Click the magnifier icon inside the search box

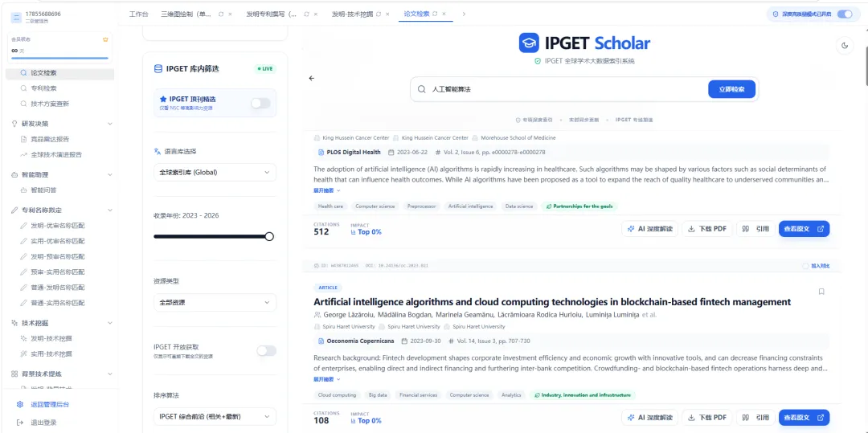click(422, 89)
